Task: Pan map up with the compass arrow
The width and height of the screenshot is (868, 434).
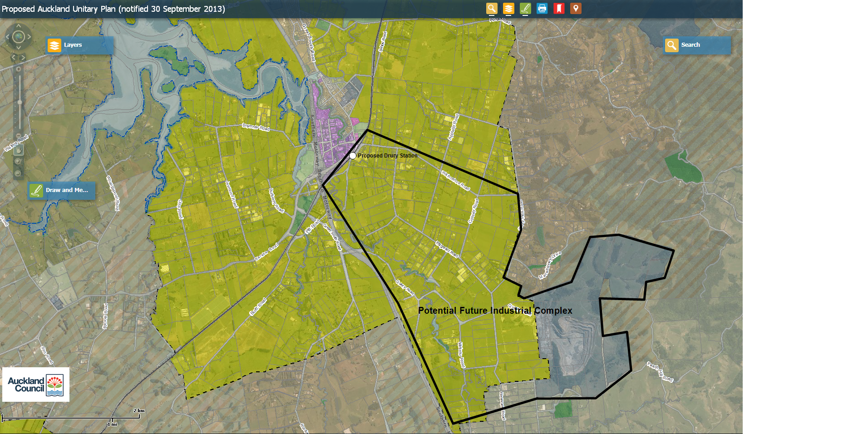Action: [x=19, y=26]
